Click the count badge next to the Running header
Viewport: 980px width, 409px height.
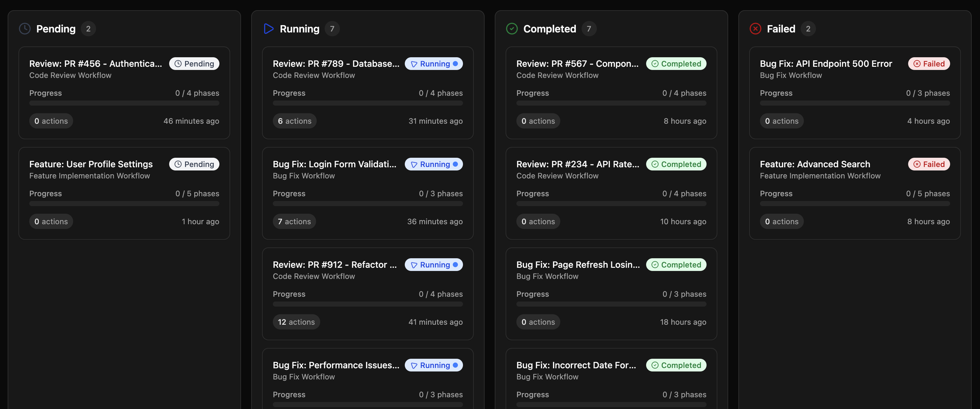click(x=333, y=28)
